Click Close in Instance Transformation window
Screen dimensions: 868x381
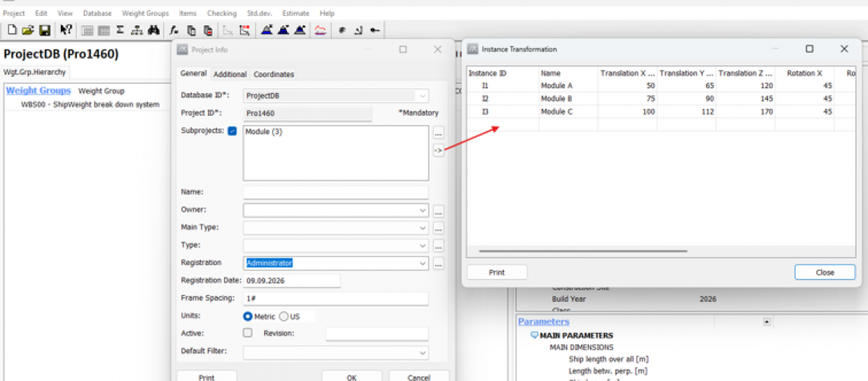(x=825, y=273)
